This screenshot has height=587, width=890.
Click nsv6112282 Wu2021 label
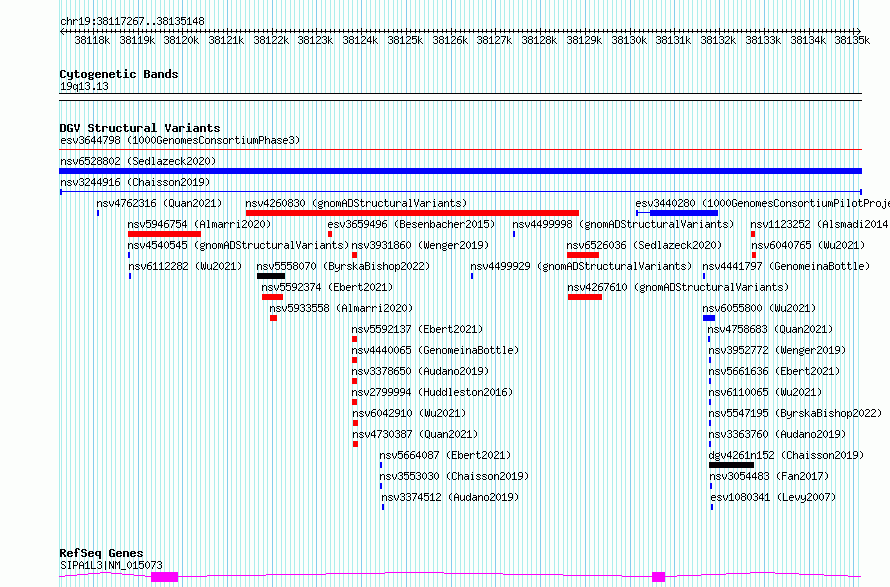[x=185, y=266]
